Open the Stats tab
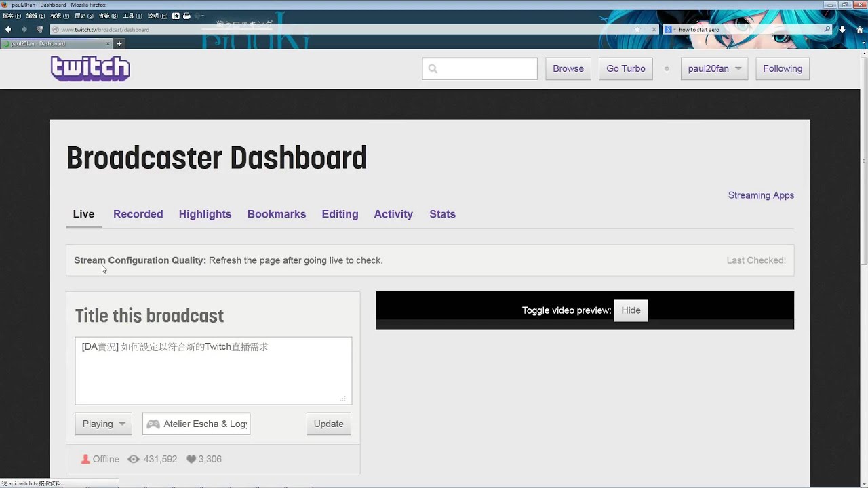This screenshot has width=868, height=488. (x=442, y=214)
